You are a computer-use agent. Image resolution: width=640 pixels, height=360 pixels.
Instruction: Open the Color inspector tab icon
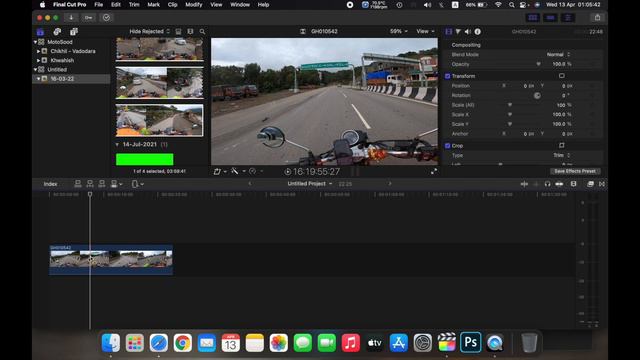pyautogui.click(x=458, y=31)
